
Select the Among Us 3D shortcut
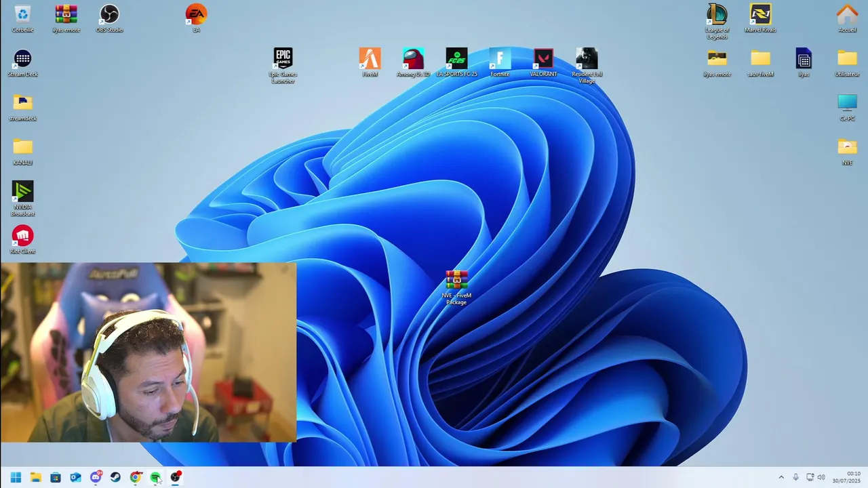click(413, 62)
